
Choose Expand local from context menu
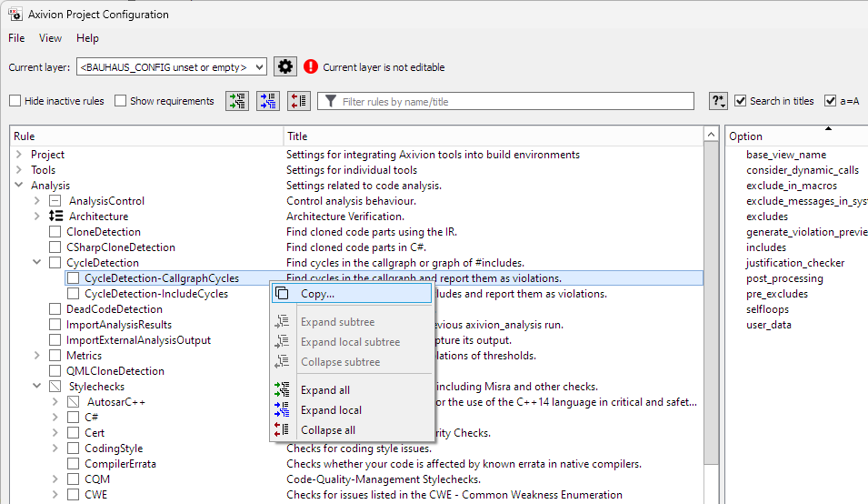pos(352,410)
